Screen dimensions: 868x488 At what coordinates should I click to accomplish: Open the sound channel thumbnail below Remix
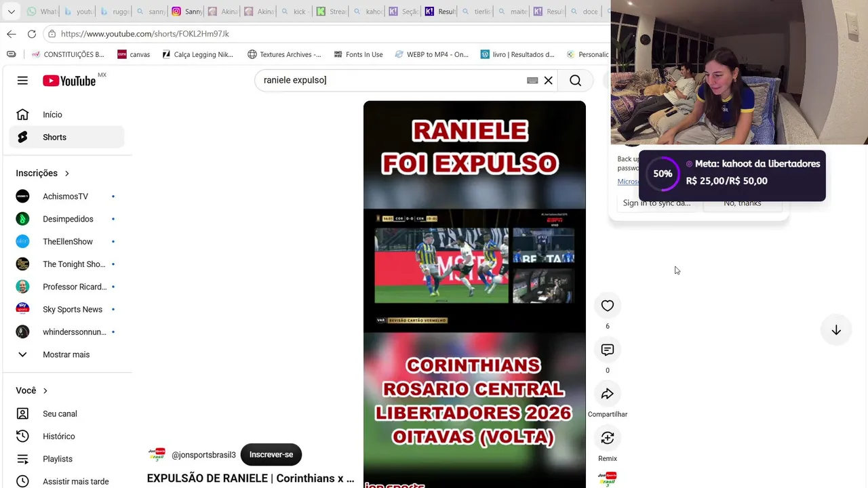point(608,479)
